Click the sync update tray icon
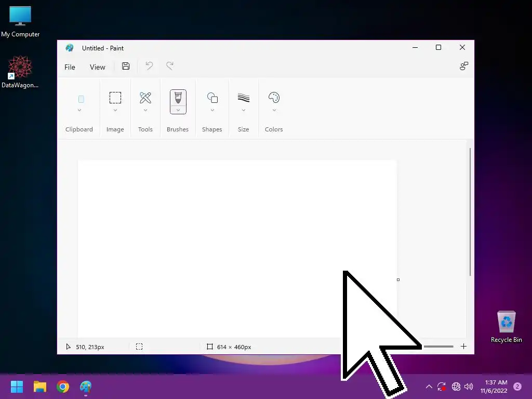The image size is (532, 399). (x=442, y=387)
